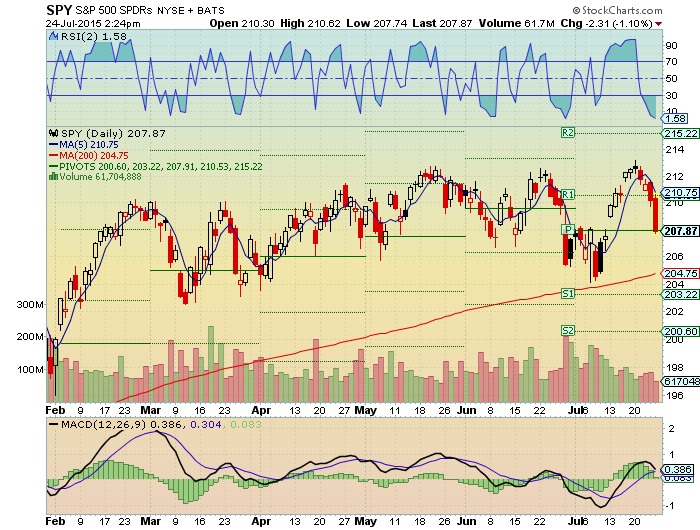Click the date '24-Jul-2015 2:24pm'
700x530 pixels.
click(x=93, y=24)
